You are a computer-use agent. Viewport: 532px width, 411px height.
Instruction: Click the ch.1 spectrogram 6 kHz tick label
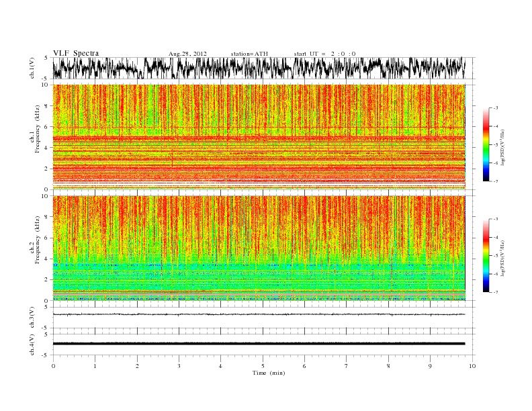point(46,127)
